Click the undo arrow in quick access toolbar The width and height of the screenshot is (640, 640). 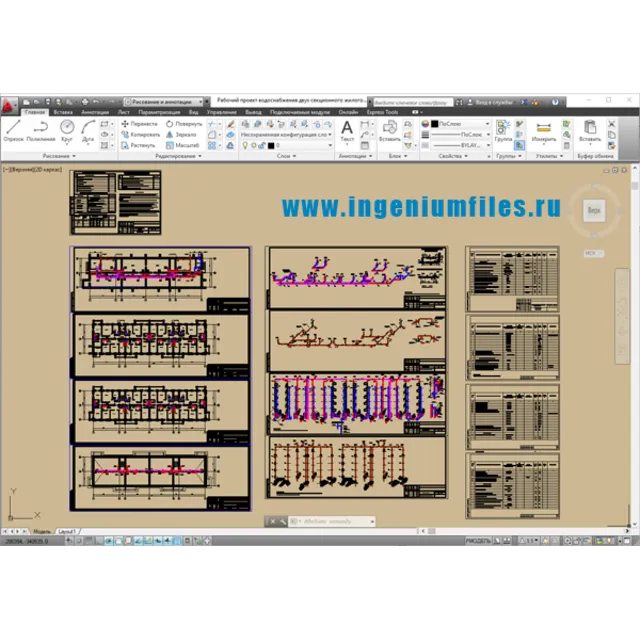click(96, 102)
